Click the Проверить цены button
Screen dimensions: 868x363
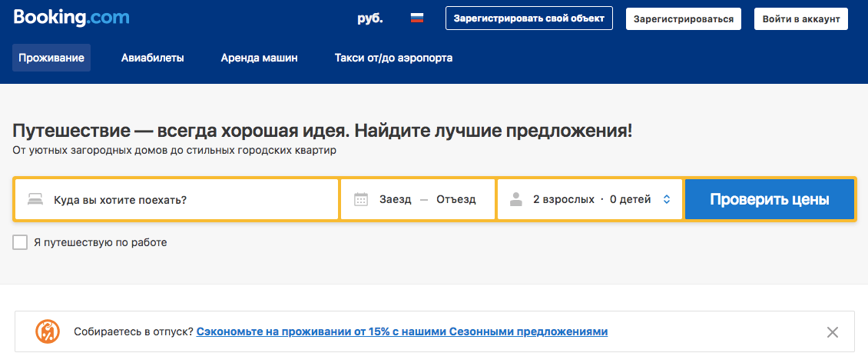(x=770, y=199)
